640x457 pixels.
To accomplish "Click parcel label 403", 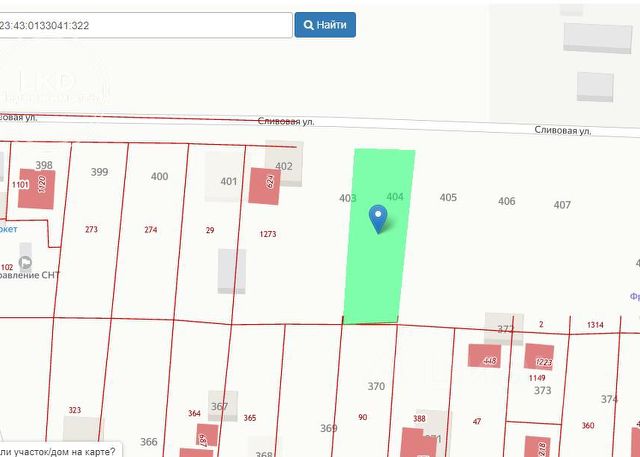I will point(348,198).
